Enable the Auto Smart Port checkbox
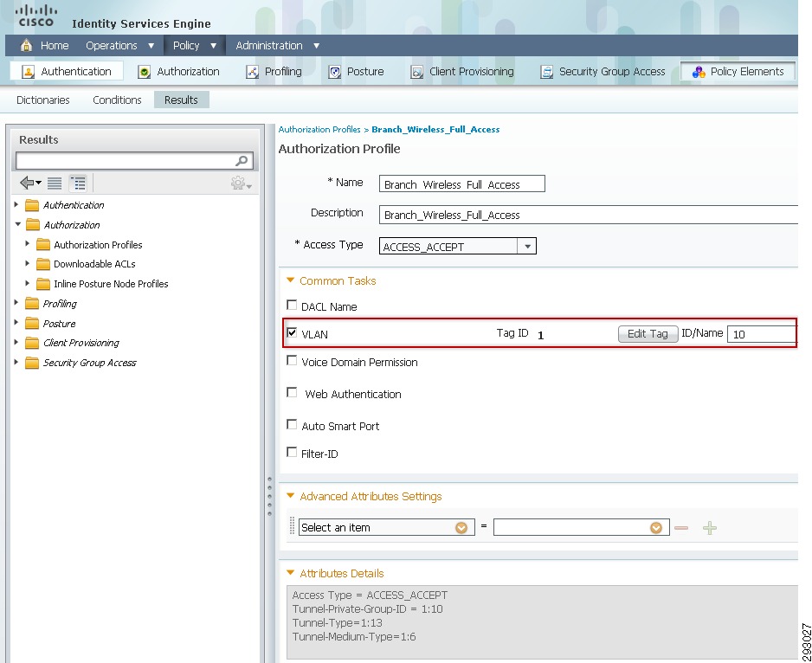This screenshot has height=663, width=812. [292, 425]
